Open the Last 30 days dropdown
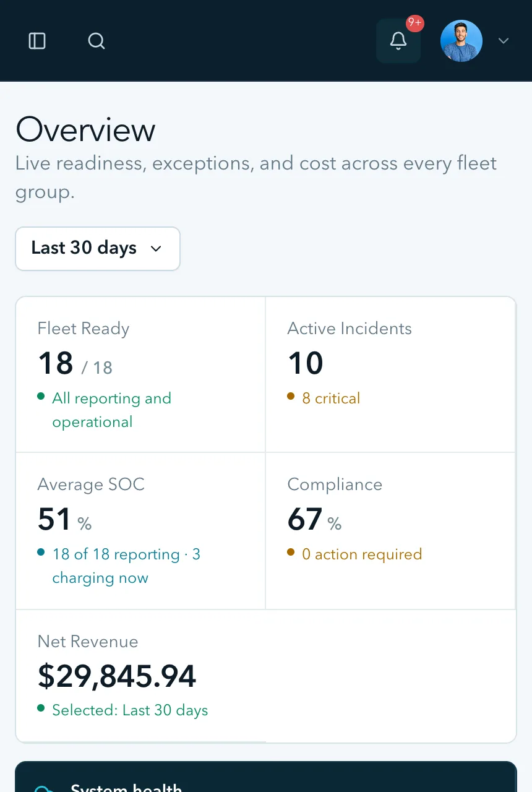This screenshot has height=792, width=532. coord(98,249)
